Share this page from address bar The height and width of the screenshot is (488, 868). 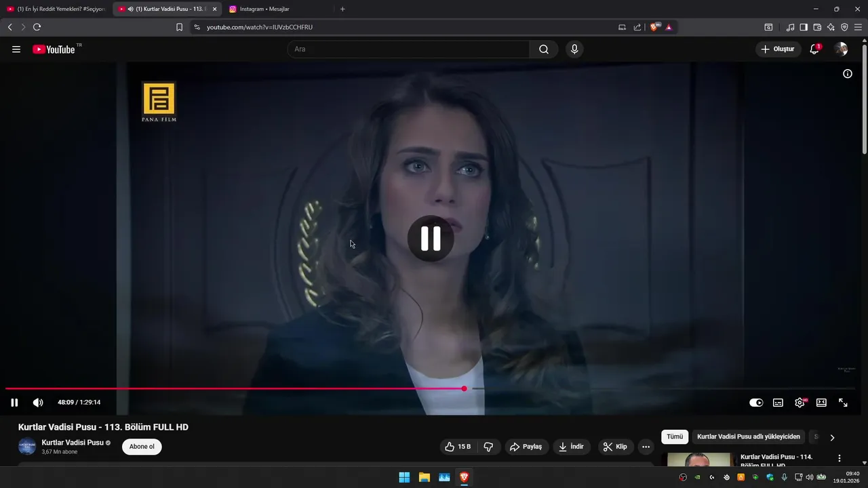(x=637, y=27)
